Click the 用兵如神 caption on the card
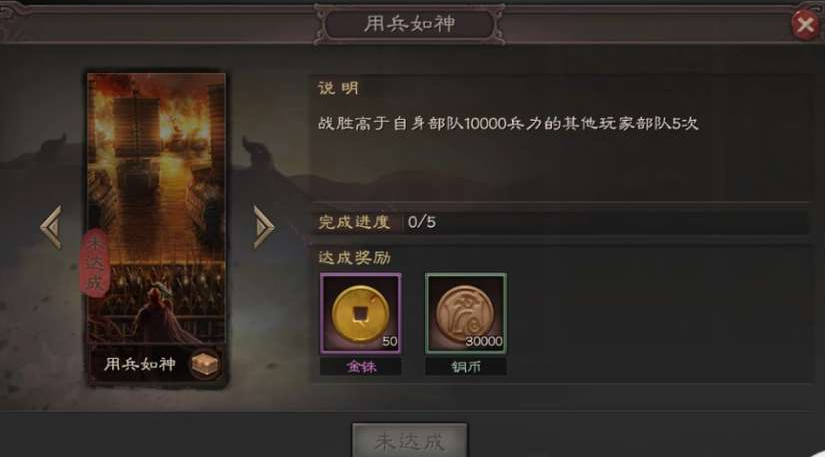Screen dimensions: 825x457 pyautogui.click(x=139, y=363)
